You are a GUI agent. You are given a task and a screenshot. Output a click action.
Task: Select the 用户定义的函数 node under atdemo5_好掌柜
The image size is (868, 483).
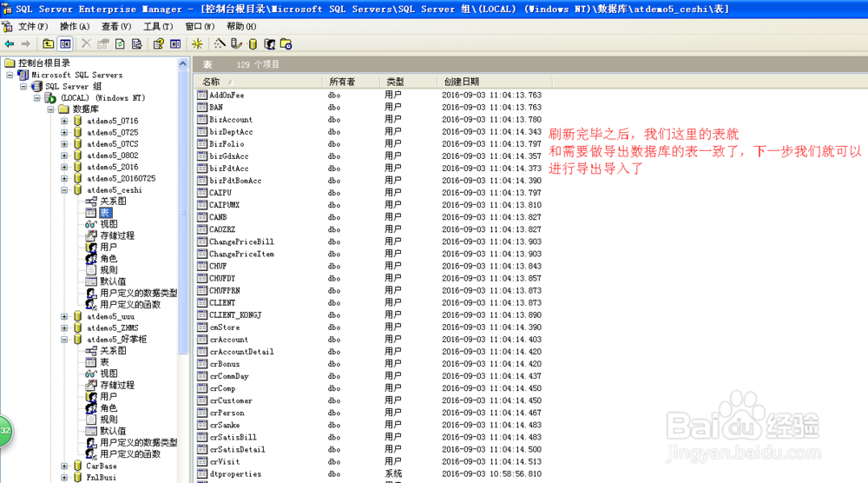coord(130,454)
